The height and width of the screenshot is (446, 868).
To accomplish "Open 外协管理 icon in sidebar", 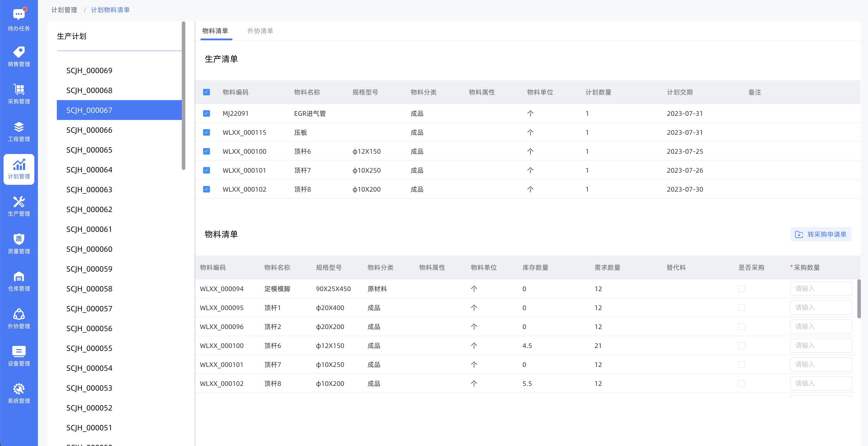I will [x=19, y=314].
